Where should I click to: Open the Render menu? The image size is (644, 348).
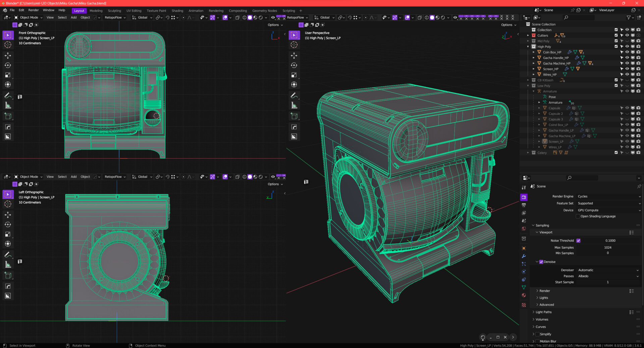click(x=34, y=10)
